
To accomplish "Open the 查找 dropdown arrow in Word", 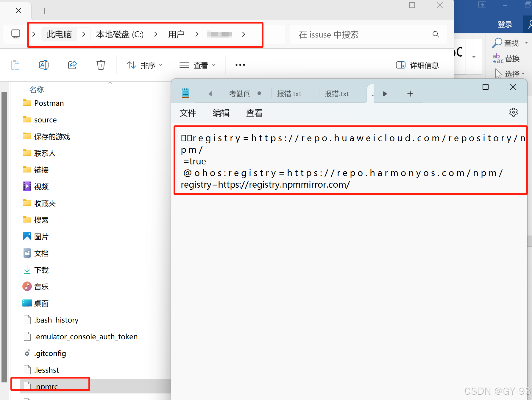I will [526, 43].
